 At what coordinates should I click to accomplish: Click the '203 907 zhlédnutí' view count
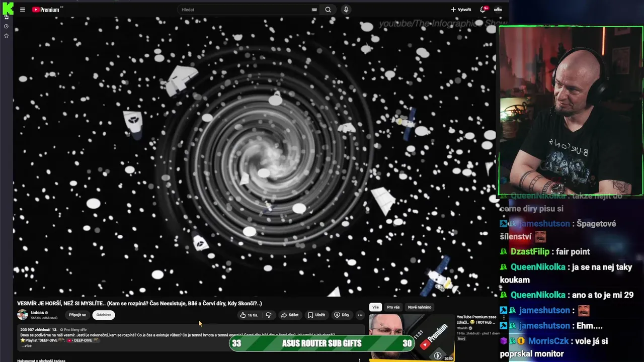point(35,330)
